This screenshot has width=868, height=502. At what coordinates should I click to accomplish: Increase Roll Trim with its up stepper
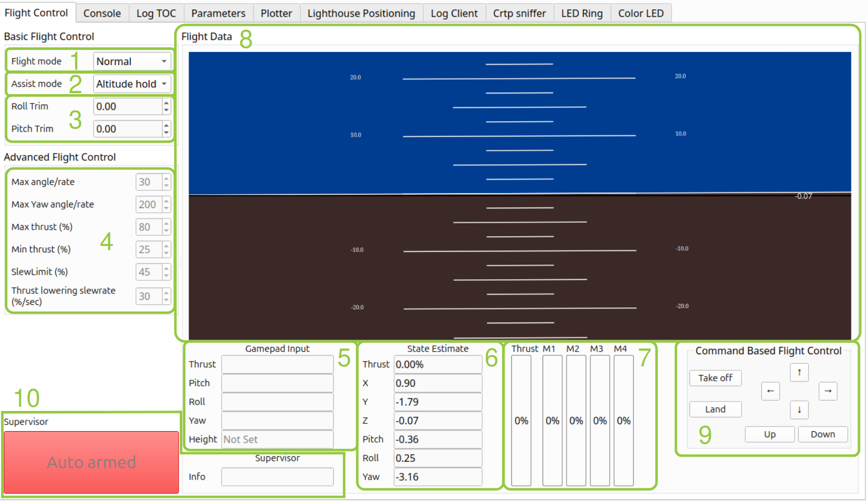[166, 104]
